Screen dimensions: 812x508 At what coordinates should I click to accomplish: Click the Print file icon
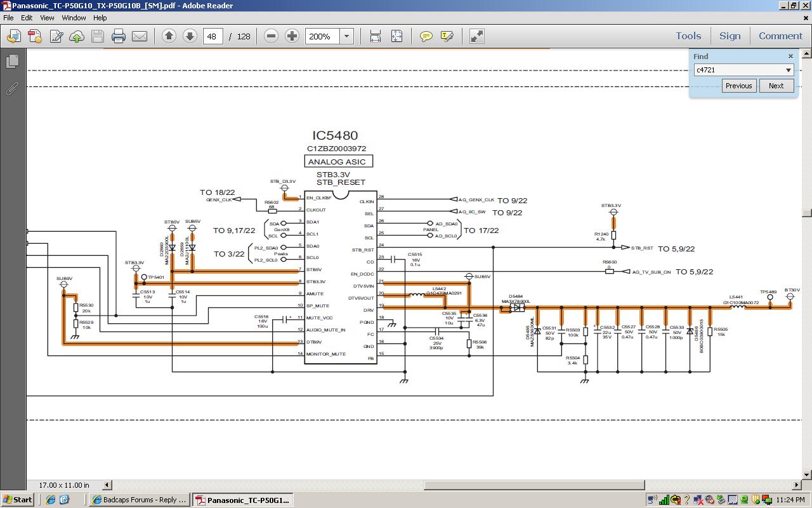point(119,36)
